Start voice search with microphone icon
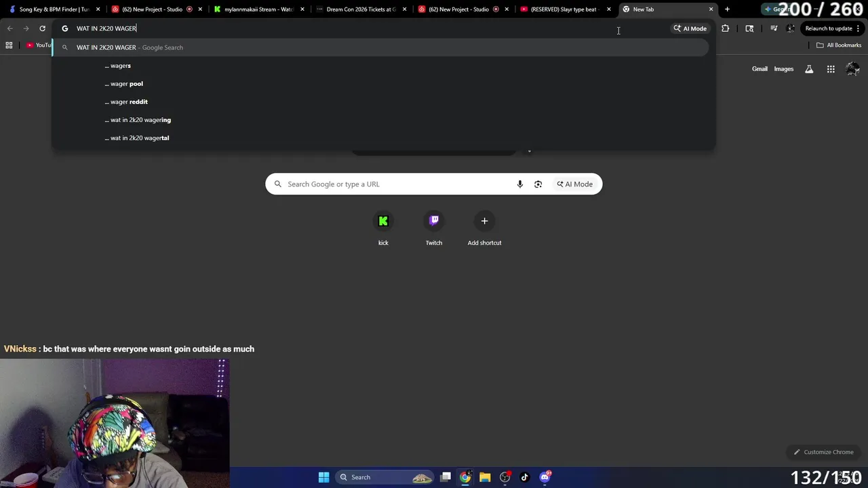 point(520,184)
